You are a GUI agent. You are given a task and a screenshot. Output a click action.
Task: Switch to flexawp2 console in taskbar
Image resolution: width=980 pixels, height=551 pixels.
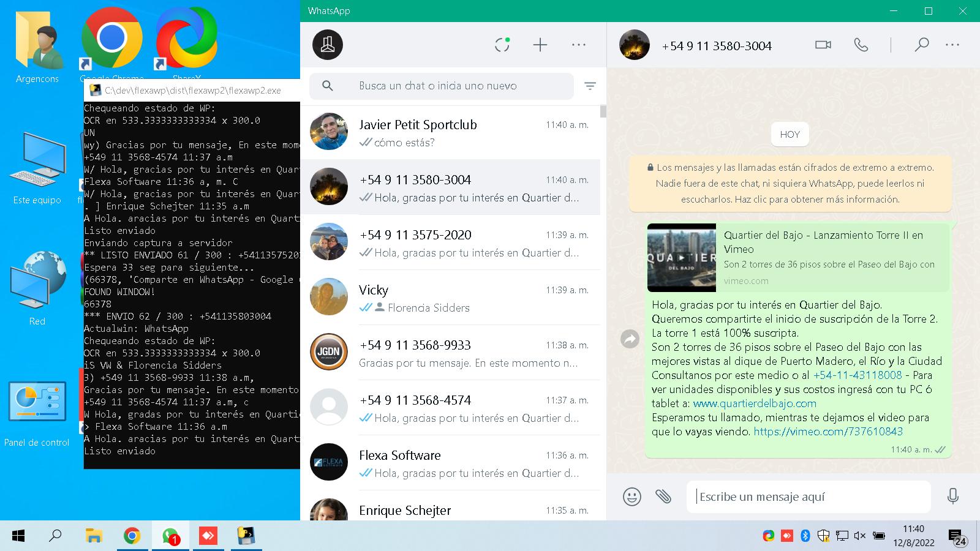pyautogui.click(x=246, y=536)
